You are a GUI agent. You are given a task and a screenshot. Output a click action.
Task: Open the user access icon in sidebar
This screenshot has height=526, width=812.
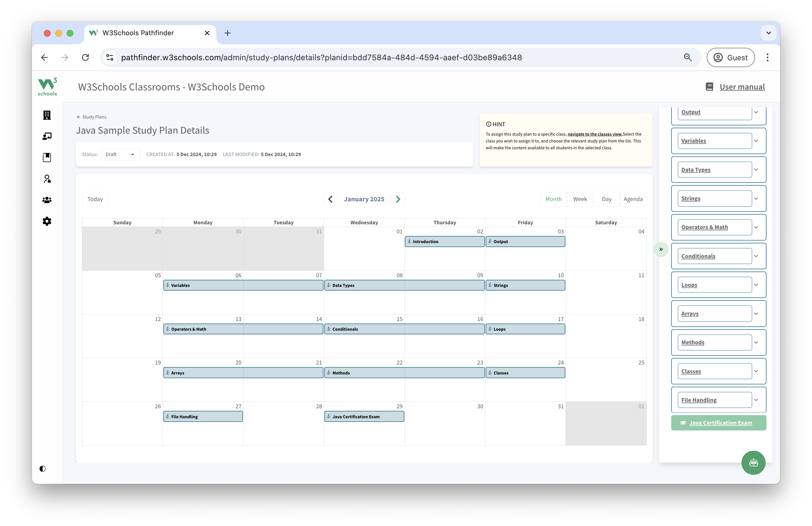(47, 179)
